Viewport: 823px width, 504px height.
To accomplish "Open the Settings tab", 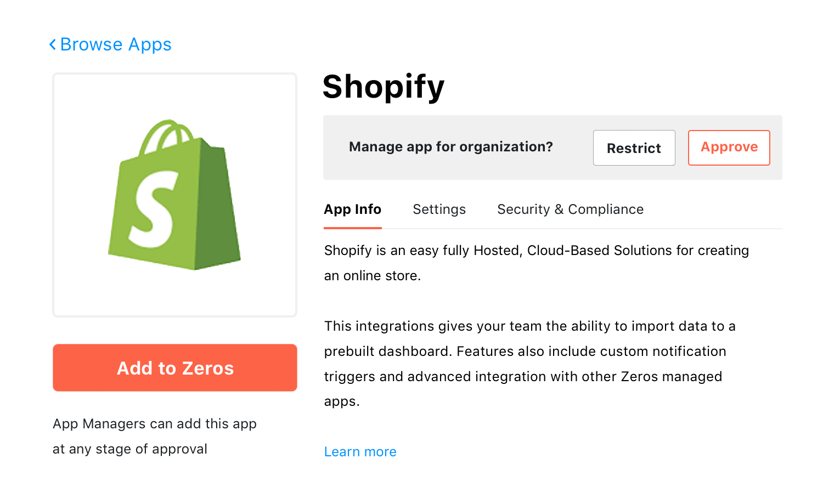I will (x=439, y=209).
